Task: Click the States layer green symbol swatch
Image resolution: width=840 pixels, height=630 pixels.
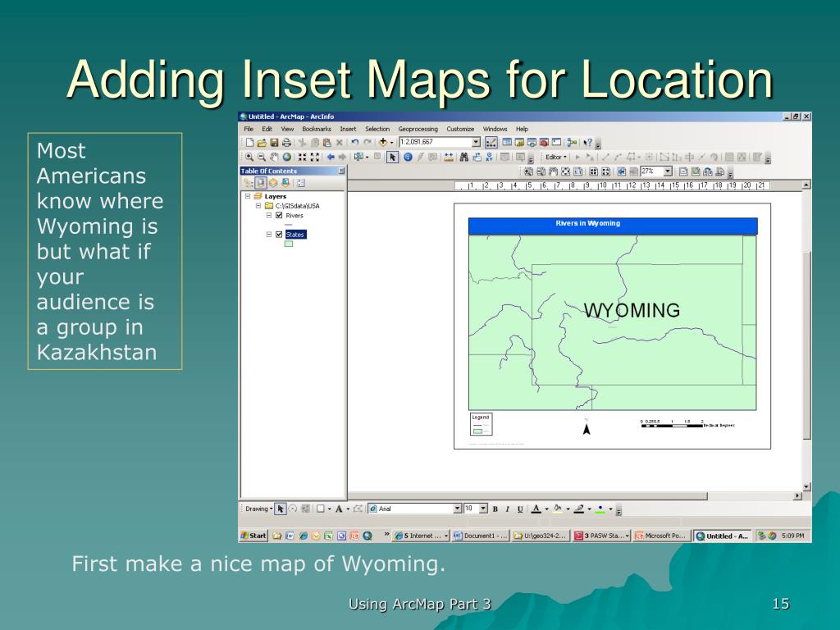Action: [x=289, y=244]
